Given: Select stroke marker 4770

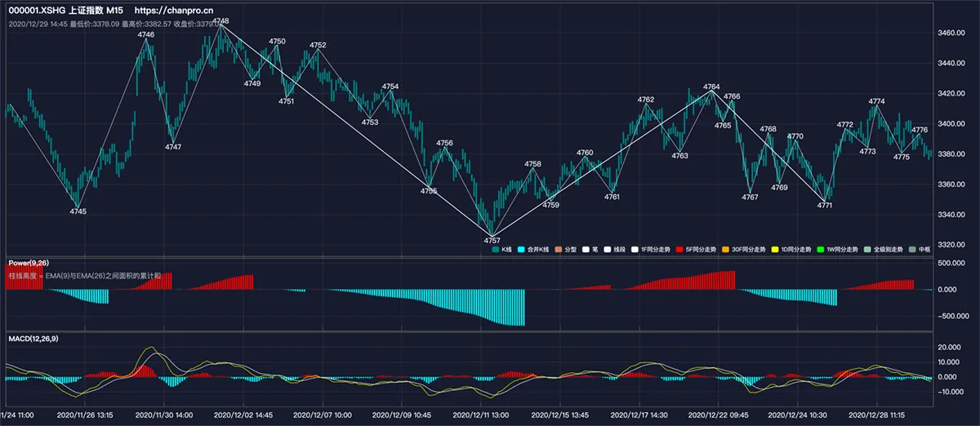Looking at the screenshot, I should click(795, 136).
